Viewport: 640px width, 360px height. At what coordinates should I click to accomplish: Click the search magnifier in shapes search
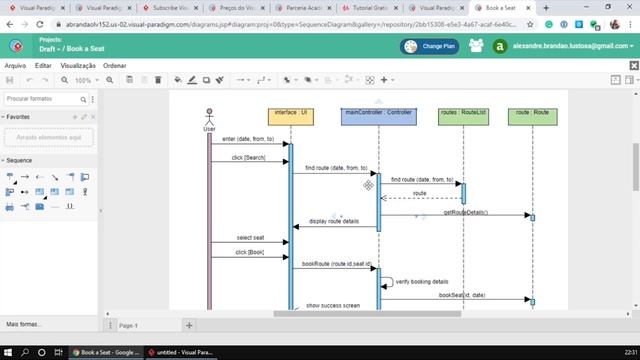pyautogui.click(x=83, y=99)
